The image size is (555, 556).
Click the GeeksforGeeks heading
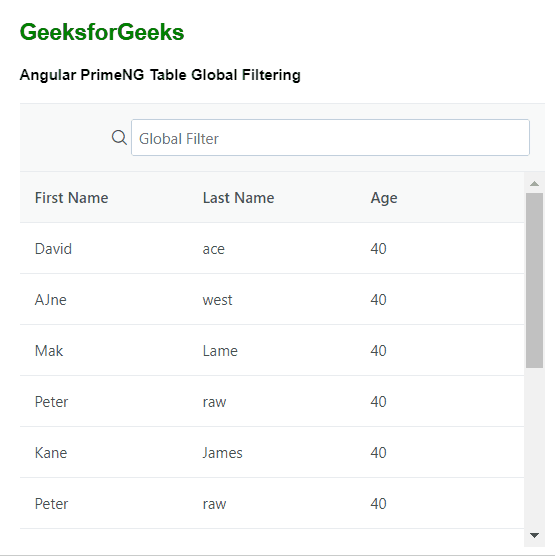[102, 32]
